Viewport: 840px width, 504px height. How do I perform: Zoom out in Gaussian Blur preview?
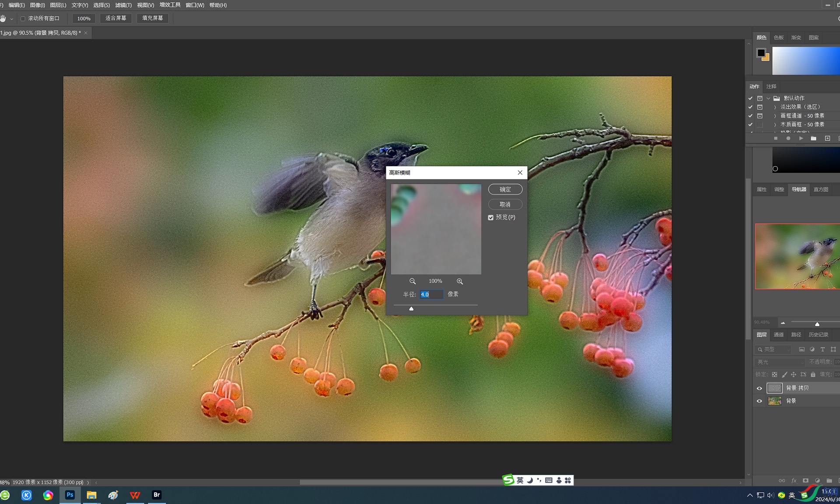coord(412,281)
